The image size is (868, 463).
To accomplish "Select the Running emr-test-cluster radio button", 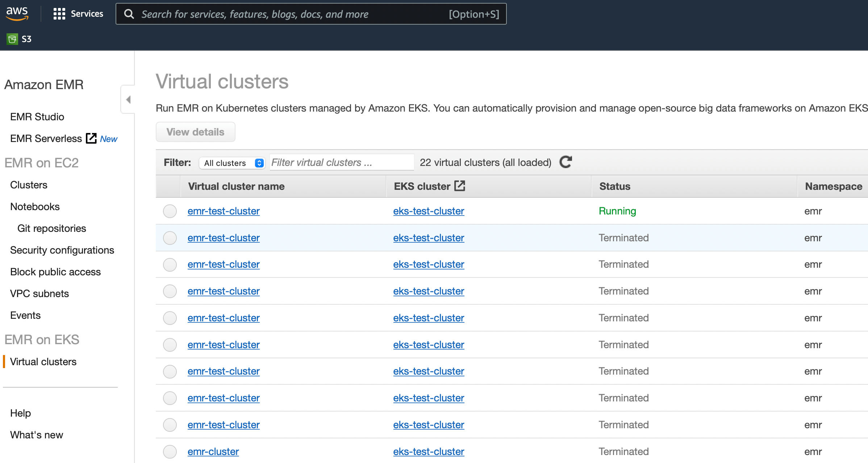I will (x=170, y=211).
